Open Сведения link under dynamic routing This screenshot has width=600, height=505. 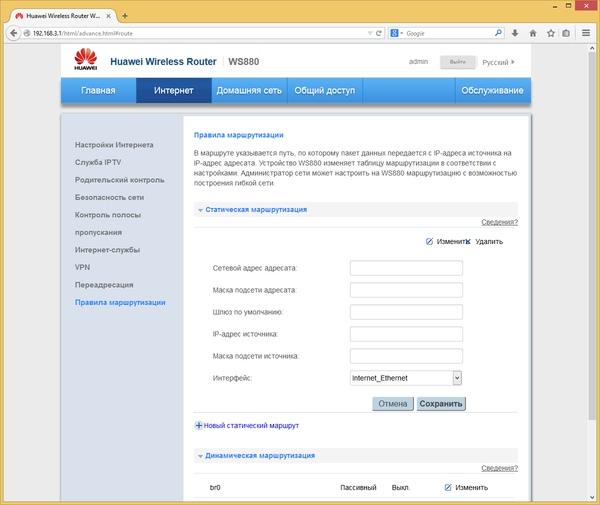click(x=499, y=468)
